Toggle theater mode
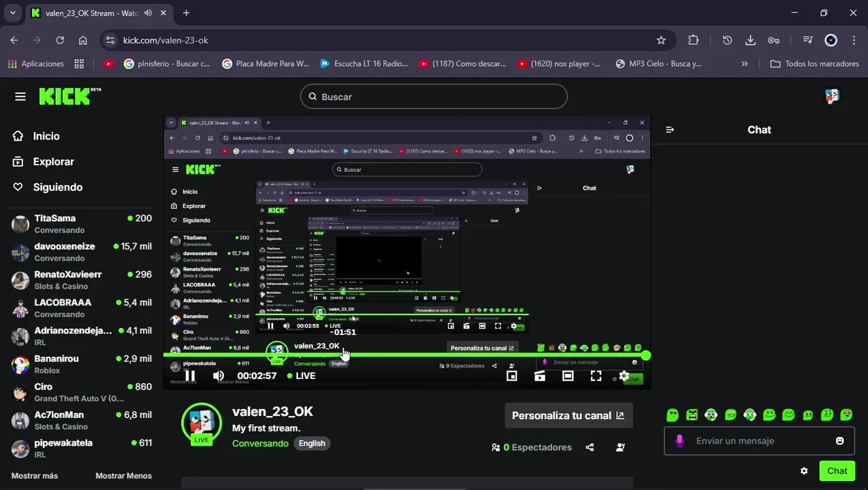 568,376
